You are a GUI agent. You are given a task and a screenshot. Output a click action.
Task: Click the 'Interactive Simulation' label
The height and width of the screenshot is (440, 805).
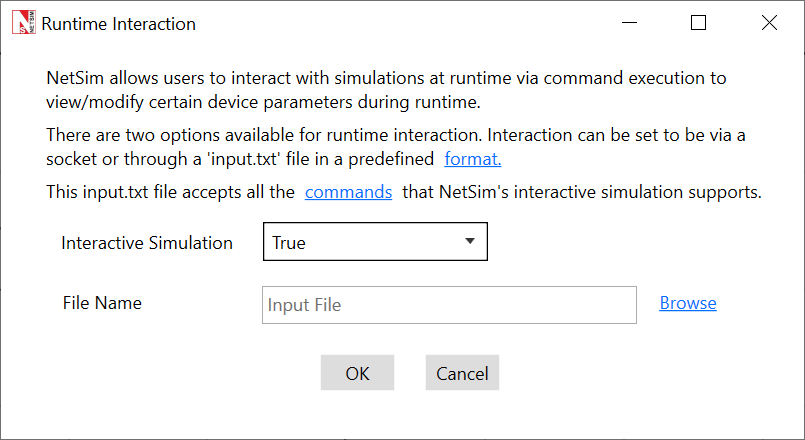pyautogui.click(x=147, y=243)
